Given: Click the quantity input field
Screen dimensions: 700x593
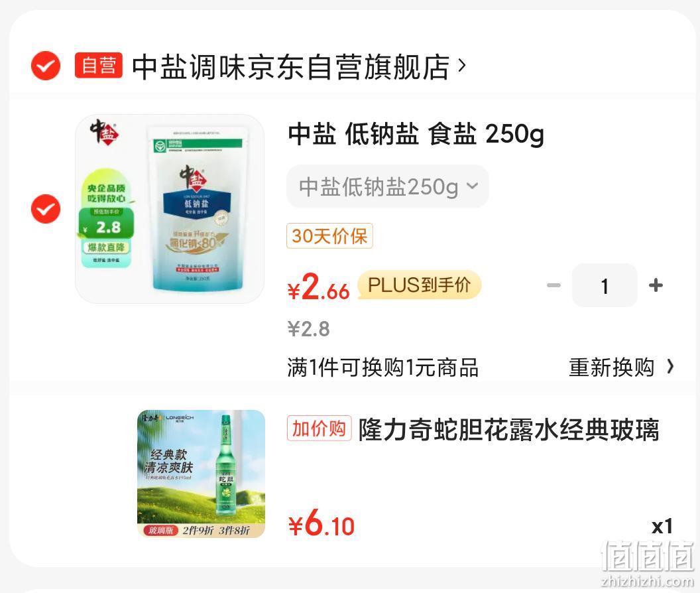Looking at the screenshot, I should tap(605, 285).
